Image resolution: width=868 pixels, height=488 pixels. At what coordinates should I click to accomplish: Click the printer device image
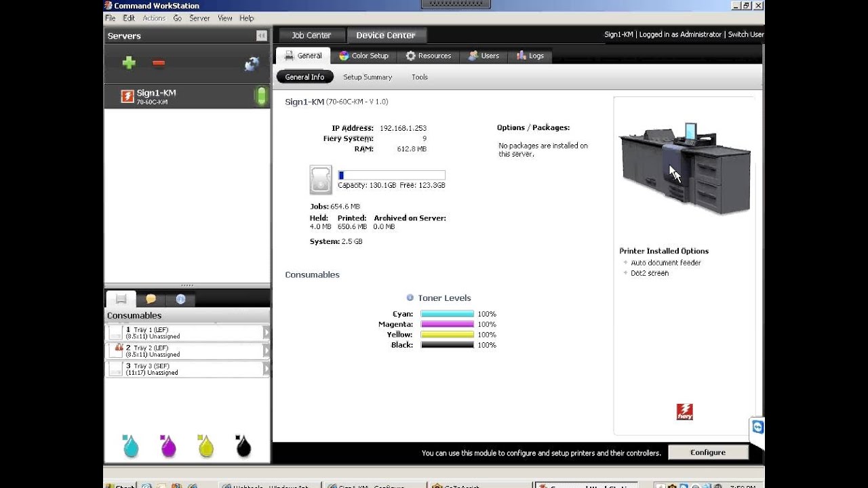(x=685, y=167)
